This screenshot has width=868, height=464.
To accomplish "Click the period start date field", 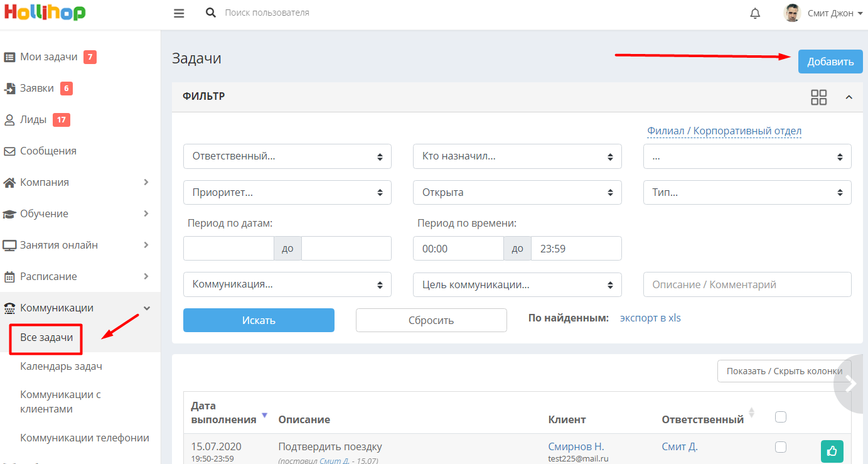I will click(x=228, y=249).
